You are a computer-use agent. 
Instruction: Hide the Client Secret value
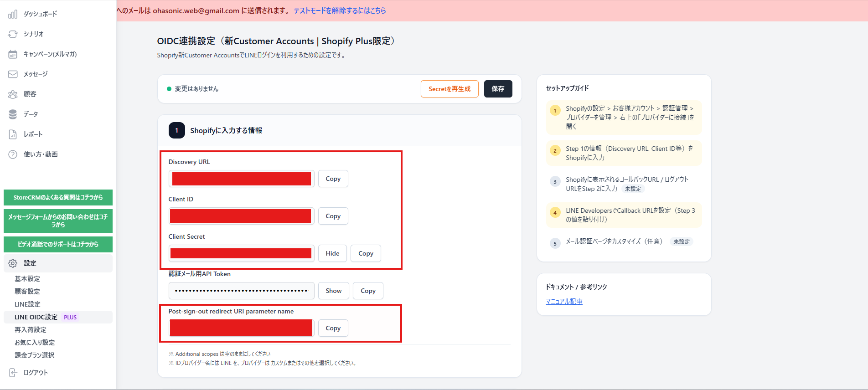(332, 253)
